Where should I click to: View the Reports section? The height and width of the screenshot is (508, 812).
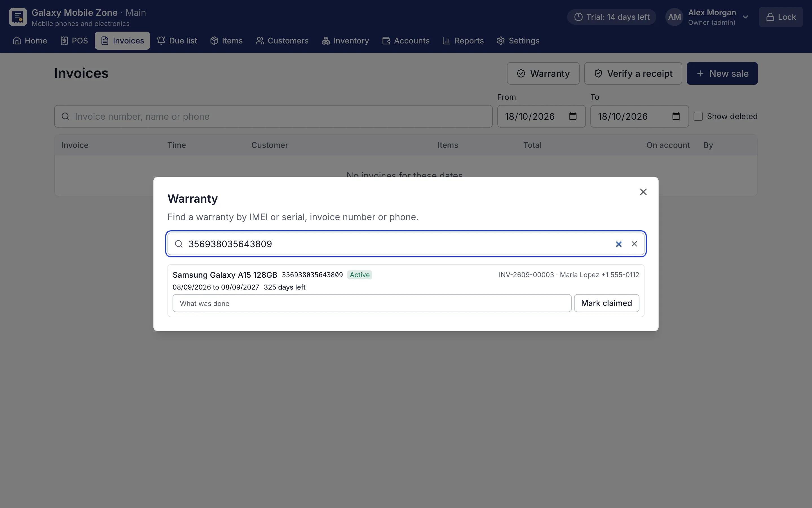point(463,41)
